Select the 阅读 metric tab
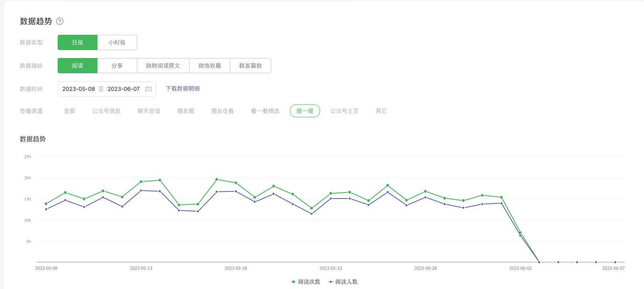644x289 pixels. click(x=77, y=66)
